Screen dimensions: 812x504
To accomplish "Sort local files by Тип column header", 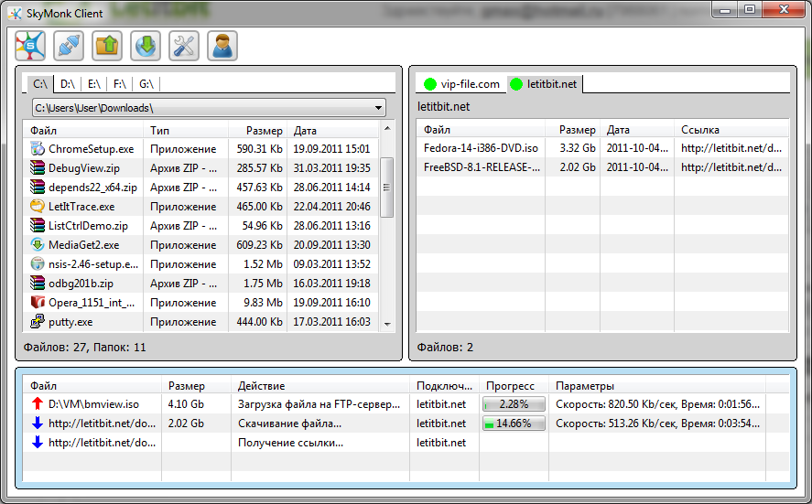I will [x=186, y=131].
